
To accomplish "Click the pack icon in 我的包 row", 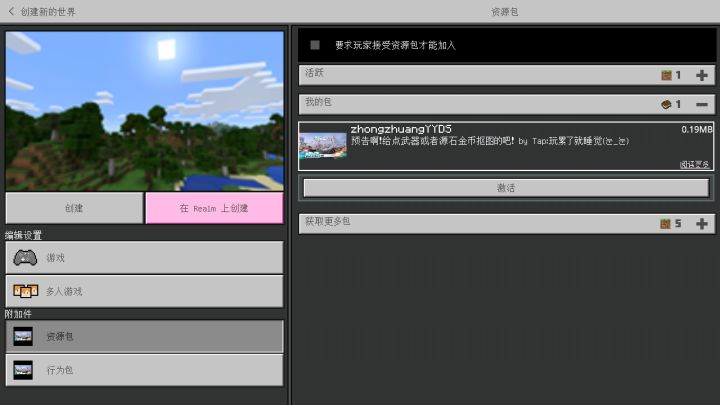I will pos(666,105).
